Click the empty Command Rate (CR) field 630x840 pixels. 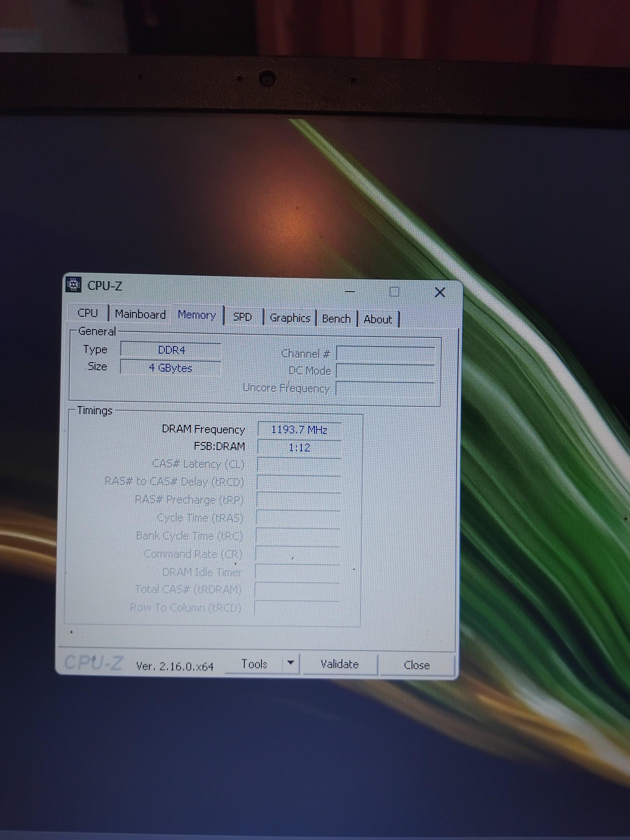(297, 554)
